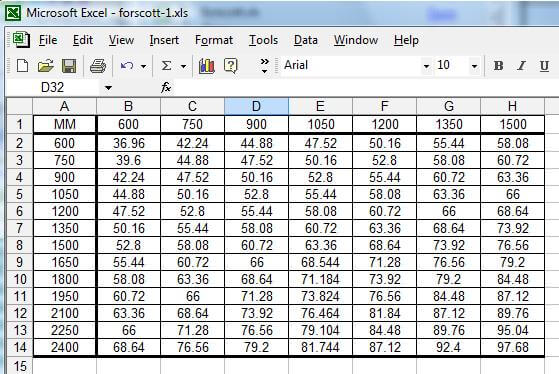559x374 pixels.
Task: Open the Format menu
Action: 214,40
